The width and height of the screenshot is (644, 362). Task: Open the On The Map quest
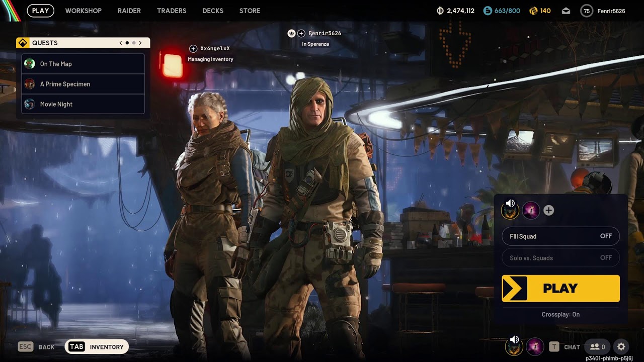[x=84, y=64]
